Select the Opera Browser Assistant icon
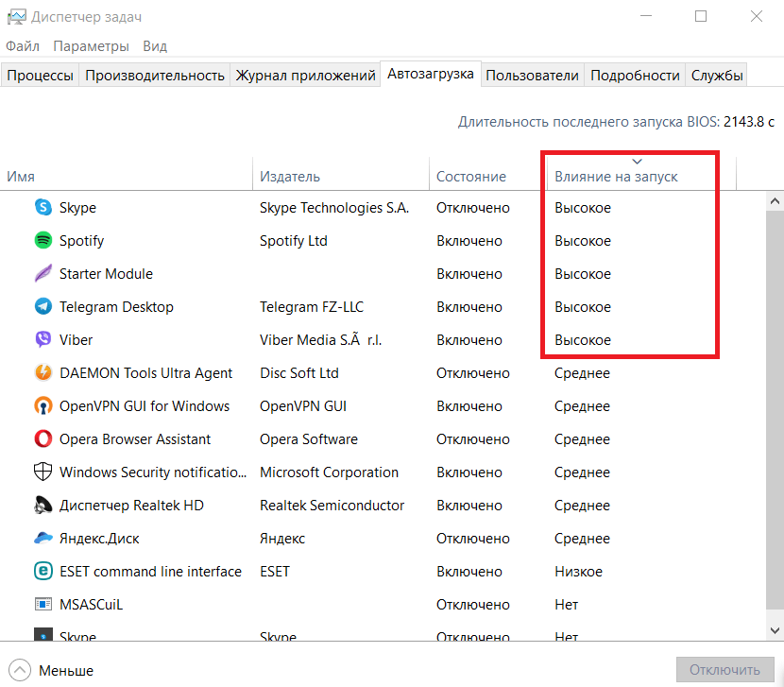784x687 pixels. tap(43, 439)
